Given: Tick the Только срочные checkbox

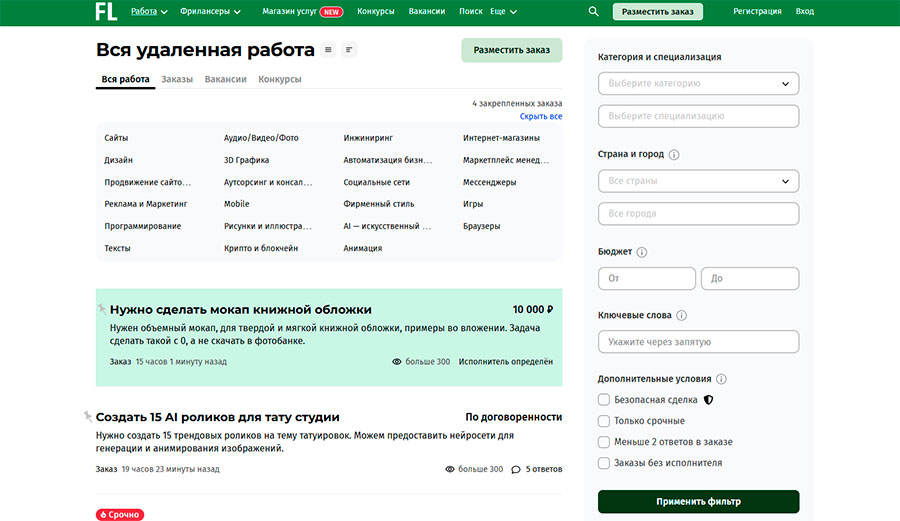Looking at the screenshot, I should (604, 421).
